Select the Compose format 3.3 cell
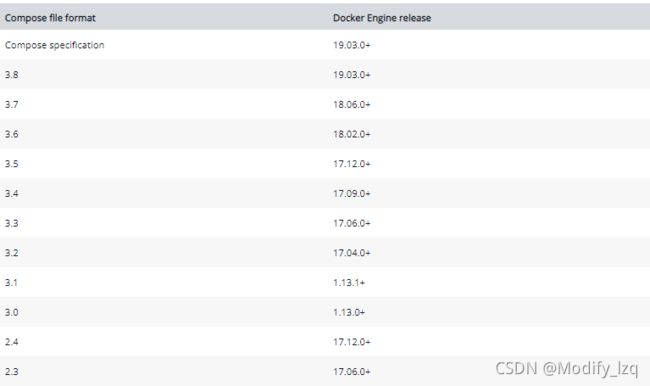Viewport: 650px width, 386px height. tap(12, 223)
